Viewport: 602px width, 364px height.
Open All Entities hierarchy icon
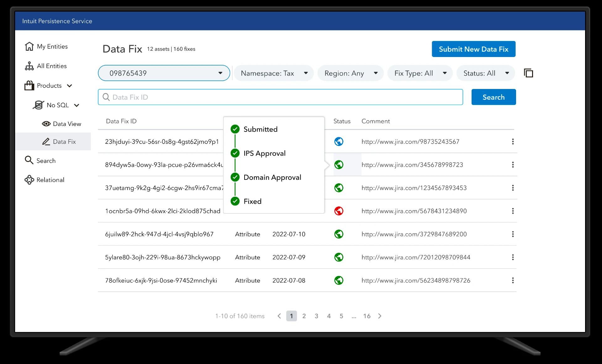(29, 66)
